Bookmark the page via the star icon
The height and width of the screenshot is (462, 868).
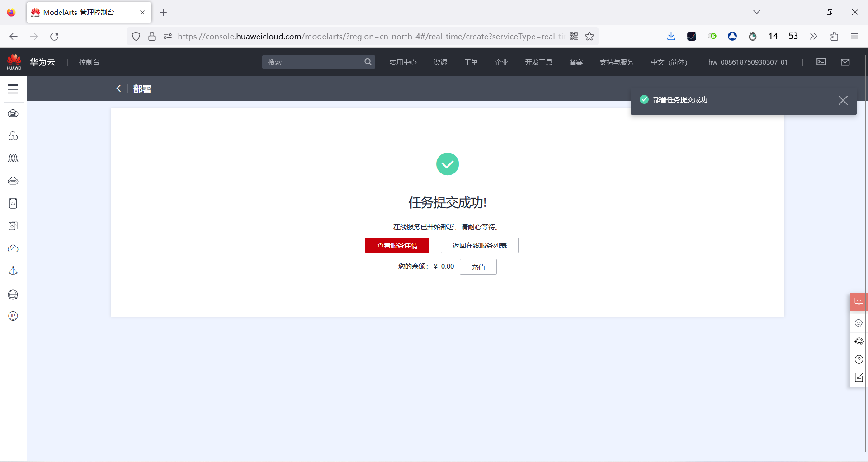589,36
